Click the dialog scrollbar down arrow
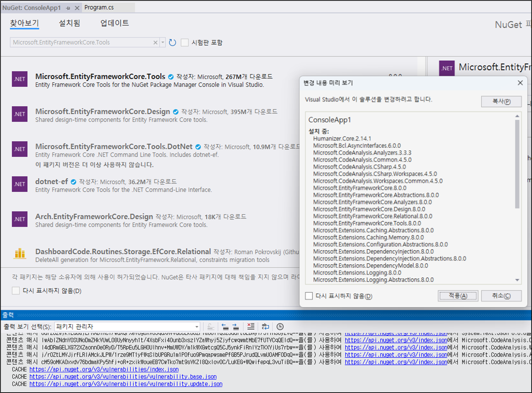The height and width of the screenshot is (393, 532). click(517, 280)
